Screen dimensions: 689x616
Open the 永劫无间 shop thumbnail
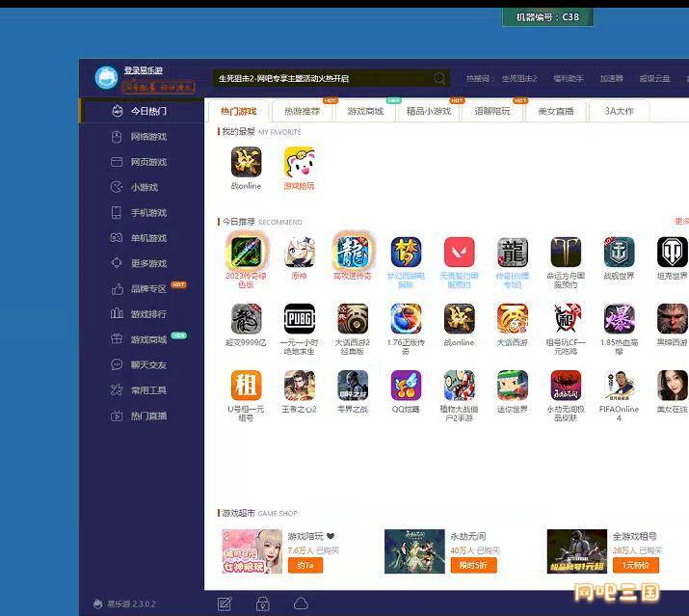tap(414, 551)
